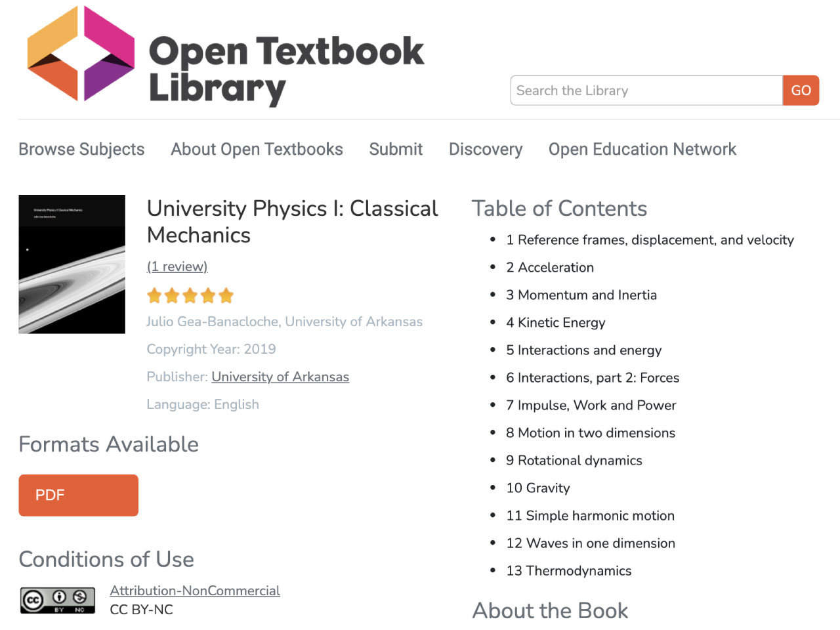Open Browse Subjects
Image resolution: width=840 pixels, height=630 pixels.
(81, 149)
